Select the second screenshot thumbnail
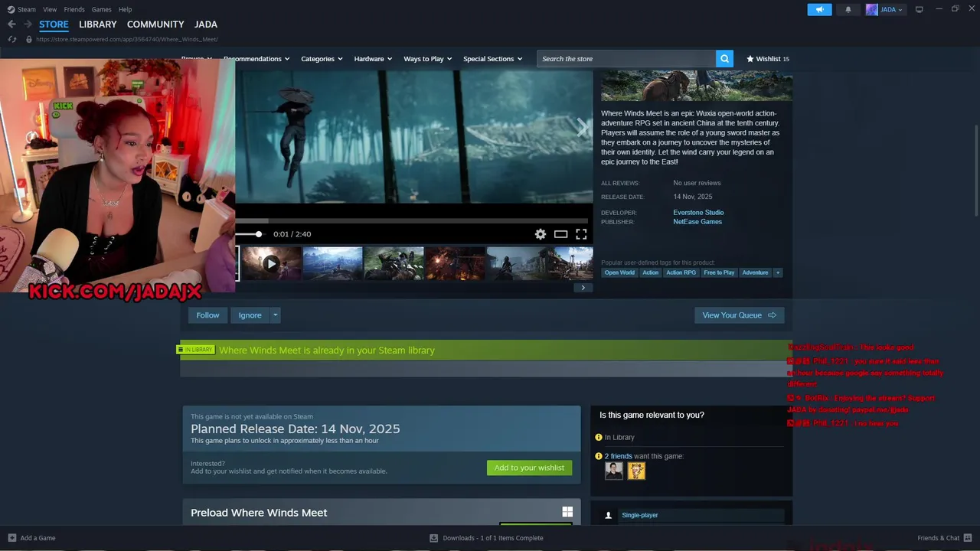980x551 pixels. pos(332,263)
